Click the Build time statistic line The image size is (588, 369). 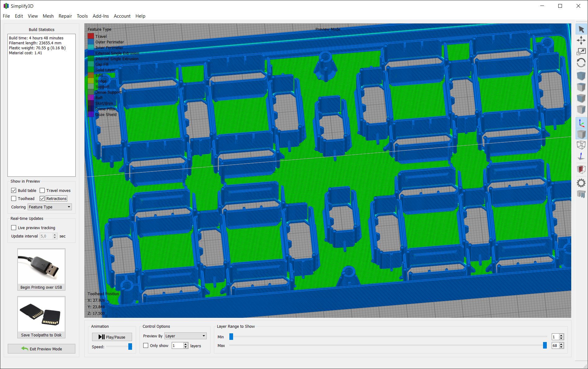36,38
